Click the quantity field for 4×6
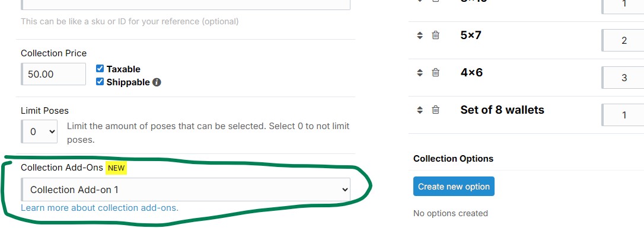The height and width of the screenshot is (228, 644). (x=623, y=78)
